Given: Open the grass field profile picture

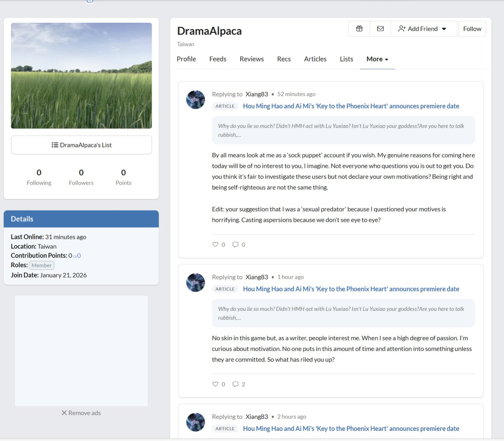Looking at the screenshot, I should (81, 76).
